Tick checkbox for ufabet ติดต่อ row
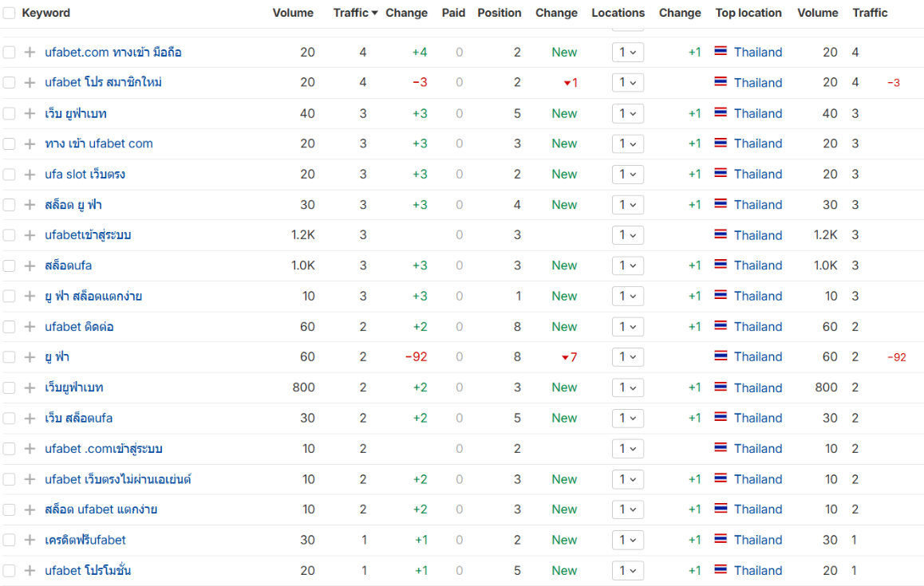924x586 pixels. [9, 327]
